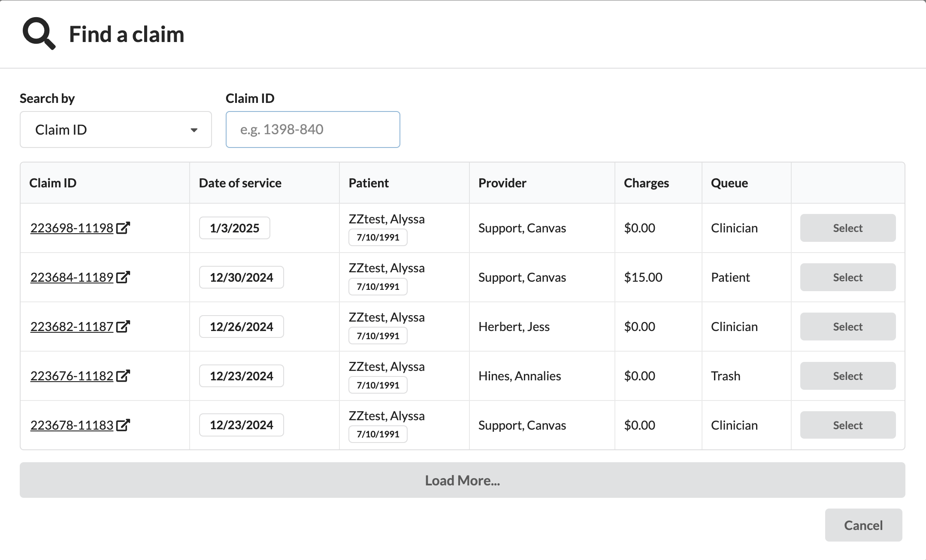The image size is (926, 560).
Task: Select the Herbert, Jess claim
Action: click(847, 326)
